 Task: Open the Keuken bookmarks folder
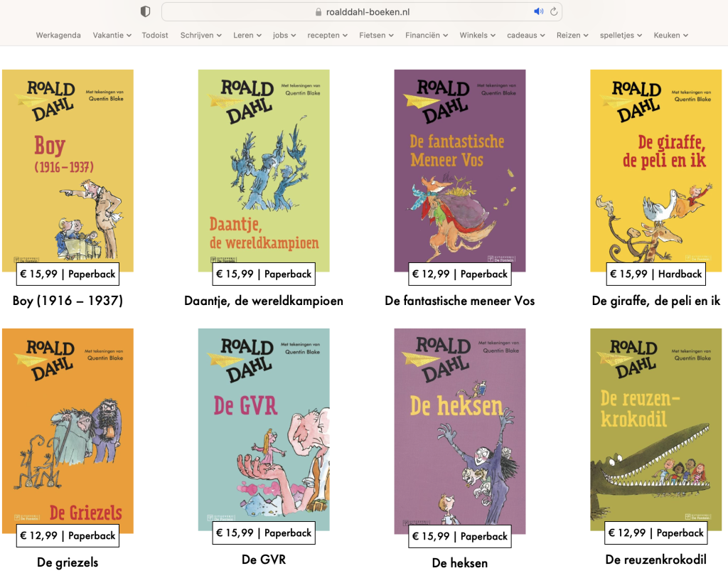671,36
